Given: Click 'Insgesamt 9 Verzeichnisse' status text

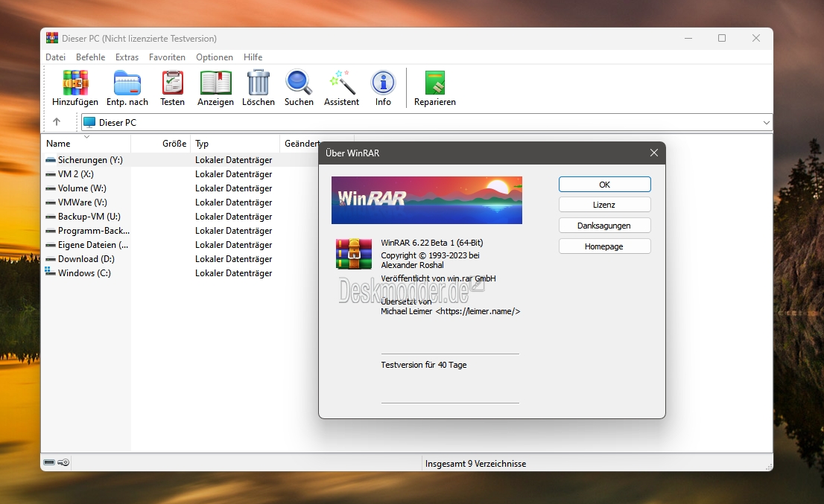Looking at the screenshot, I should tap(475, 464).
